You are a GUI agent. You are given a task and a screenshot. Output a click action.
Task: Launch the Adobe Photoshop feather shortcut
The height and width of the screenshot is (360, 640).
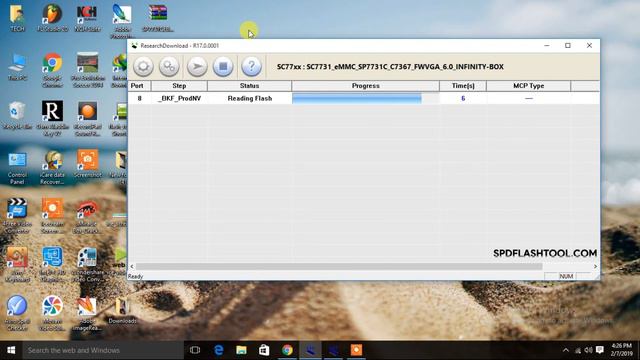tap(122, 21)
